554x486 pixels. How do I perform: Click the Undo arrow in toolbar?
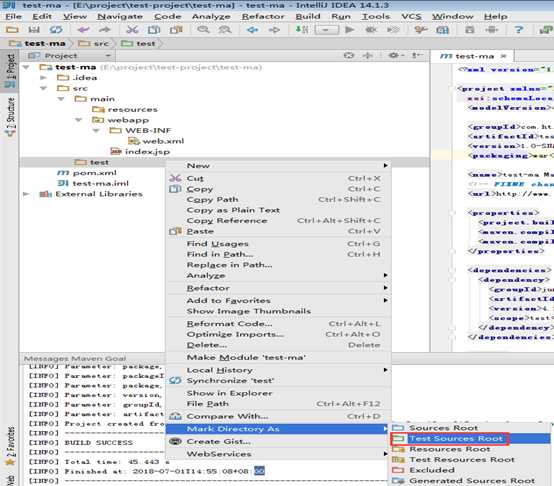(x=83, y=30)
